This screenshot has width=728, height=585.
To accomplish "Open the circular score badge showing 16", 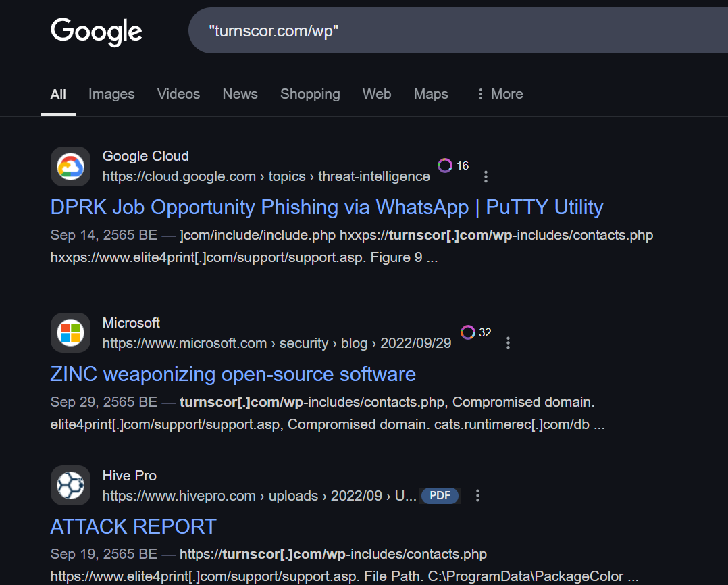I will tap(453, 166).
